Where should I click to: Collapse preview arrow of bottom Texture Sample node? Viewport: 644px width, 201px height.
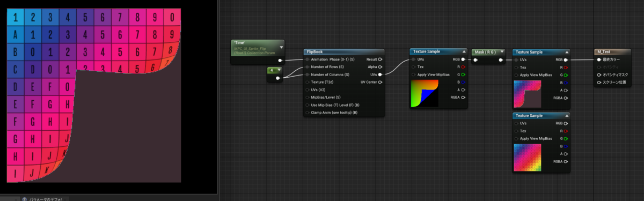point(567,116)
